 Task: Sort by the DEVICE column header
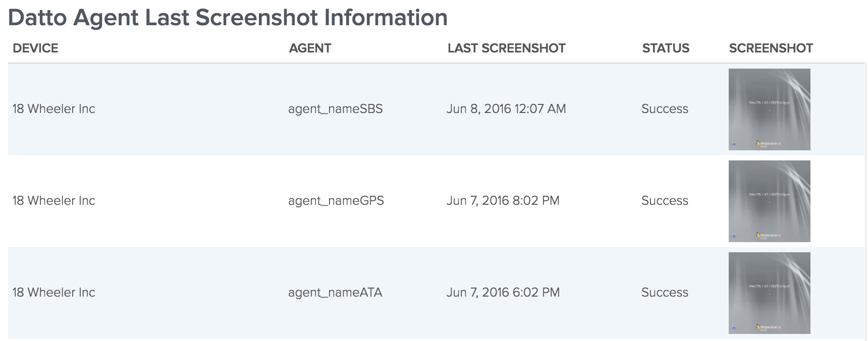(35, 48)
